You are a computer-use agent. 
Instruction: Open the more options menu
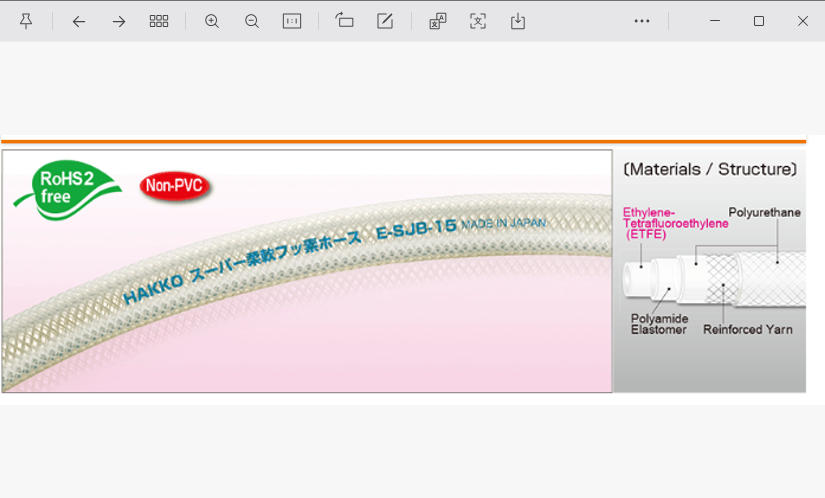coord(642,21)
